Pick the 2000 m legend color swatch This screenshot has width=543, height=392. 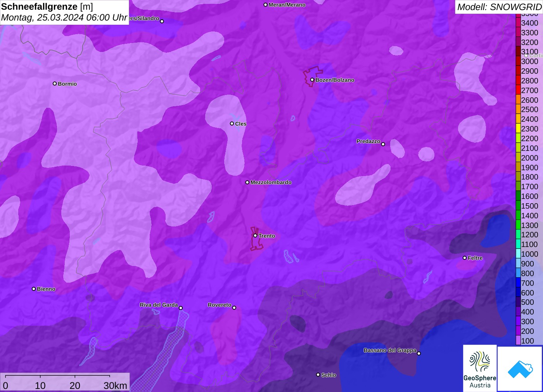pyautogui.click(x=518, y=157)
